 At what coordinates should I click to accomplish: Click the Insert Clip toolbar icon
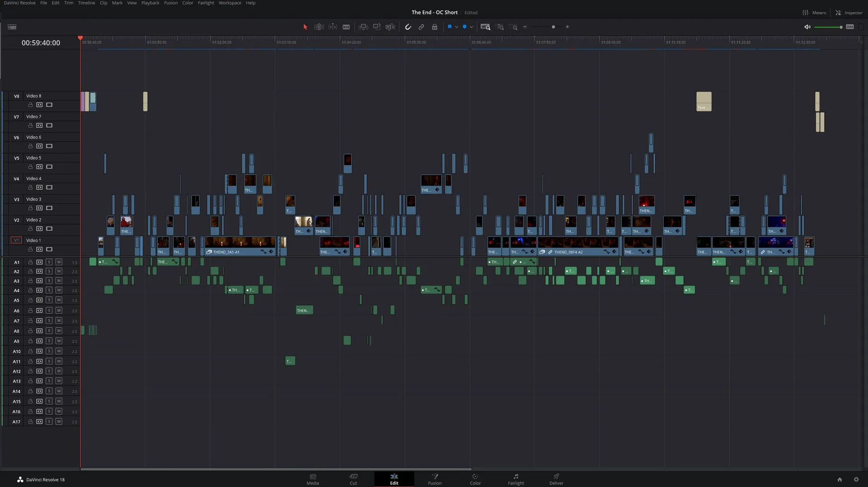coord(363,27)
